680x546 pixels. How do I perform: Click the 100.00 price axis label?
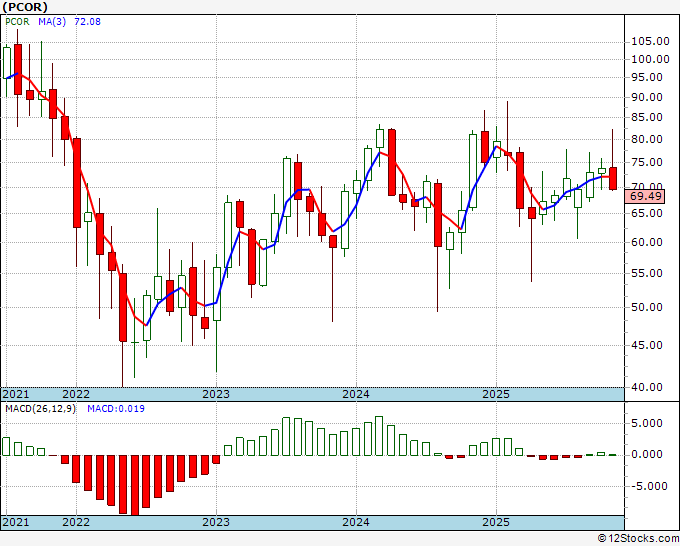[x=650, y=59]
